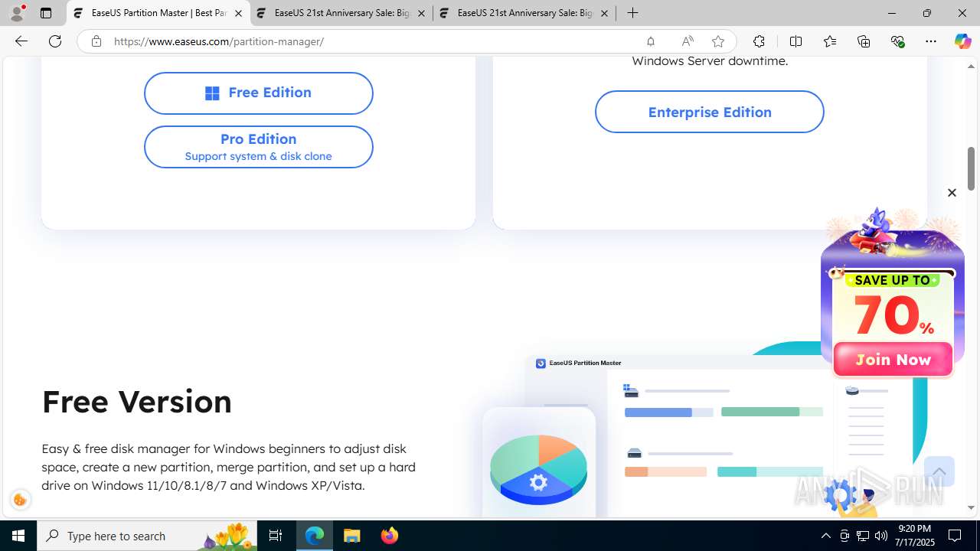Open Settings and more menu

click(x=931, y=41)
